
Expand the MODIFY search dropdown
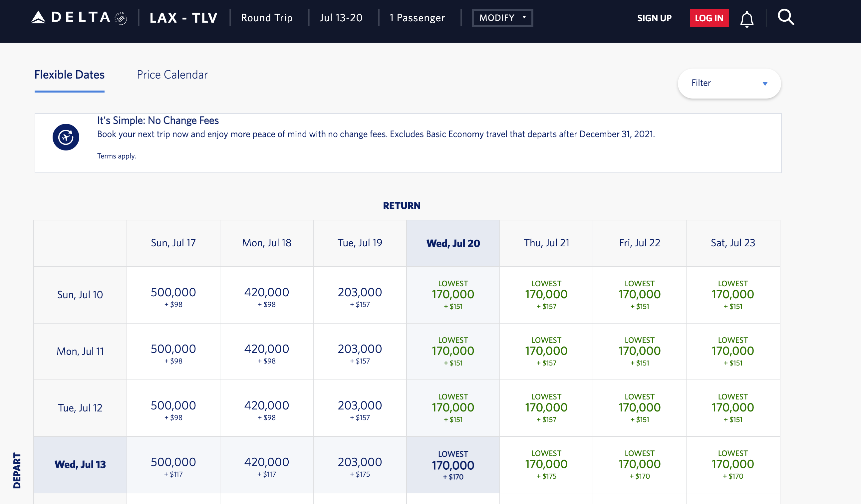tap(502, 18)
